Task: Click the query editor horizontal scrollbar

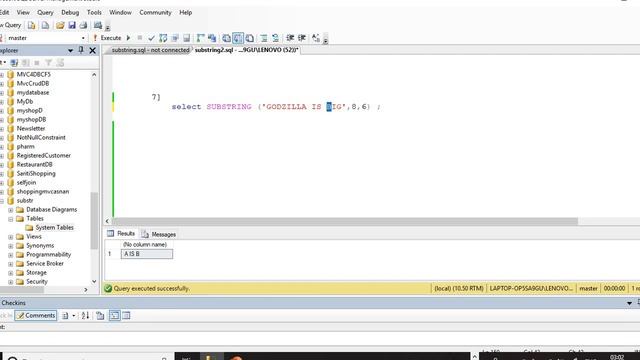Action: (345, 221)
